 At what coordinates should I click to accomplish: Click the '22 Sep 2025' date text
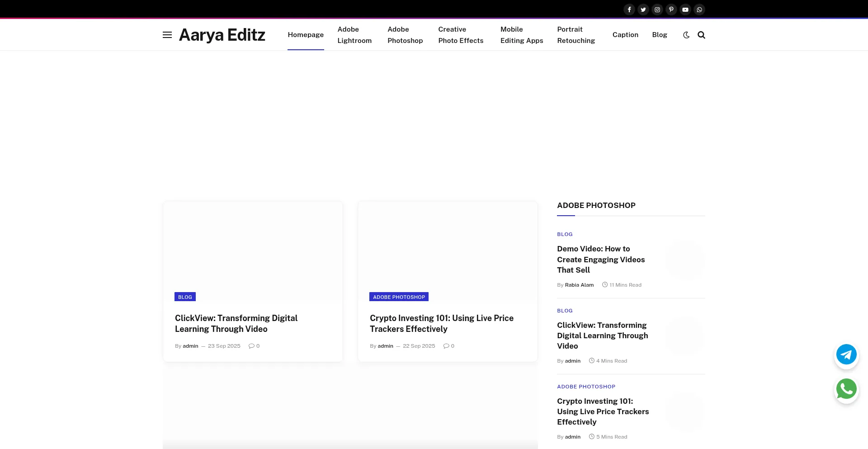click(419, 346)
